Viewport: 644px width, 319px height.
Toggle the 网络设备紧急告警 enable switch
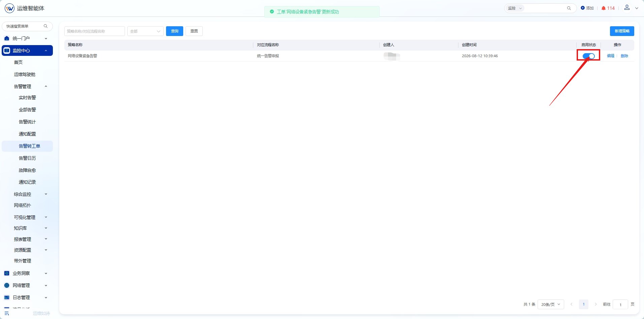point(588,56)
